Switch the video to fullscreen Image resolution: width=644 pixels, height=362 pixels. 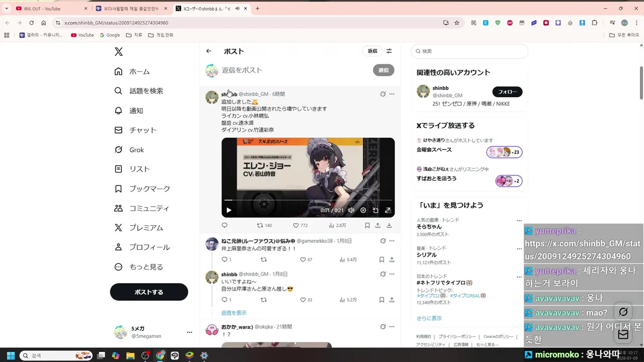coord(388,210)
